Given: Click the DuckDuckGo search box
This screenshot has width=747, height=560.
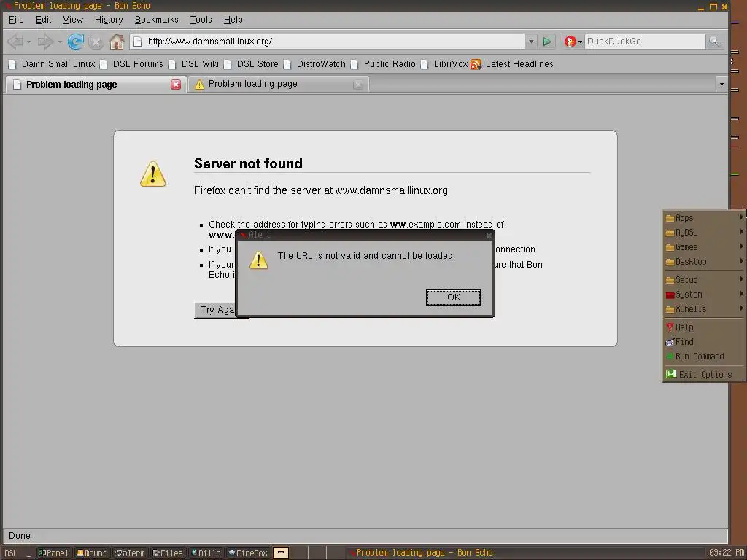Looking at the screenshot, I should coord(645,42).
